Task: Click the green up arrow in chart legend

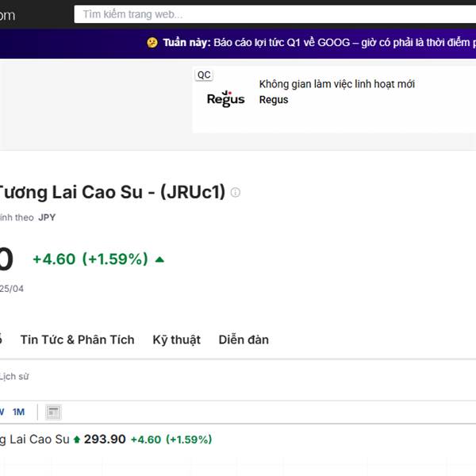Action: [77, 440]
